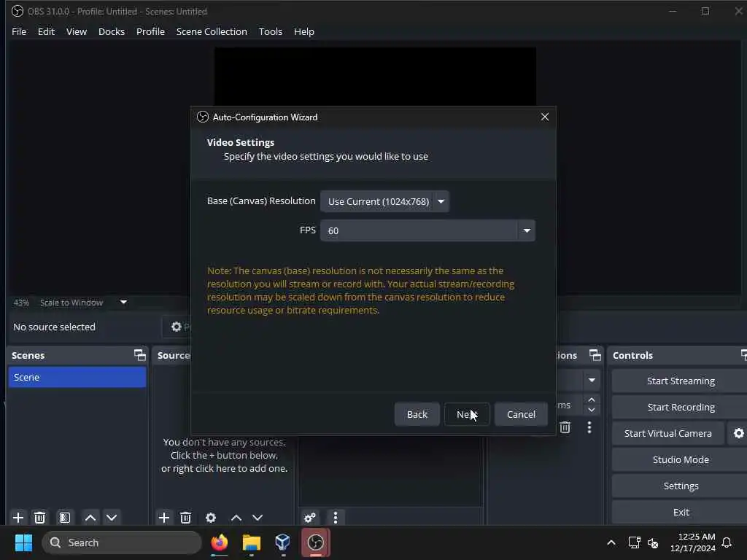
Task: Click Exit in Controls dock
Action: click(681, 512)
